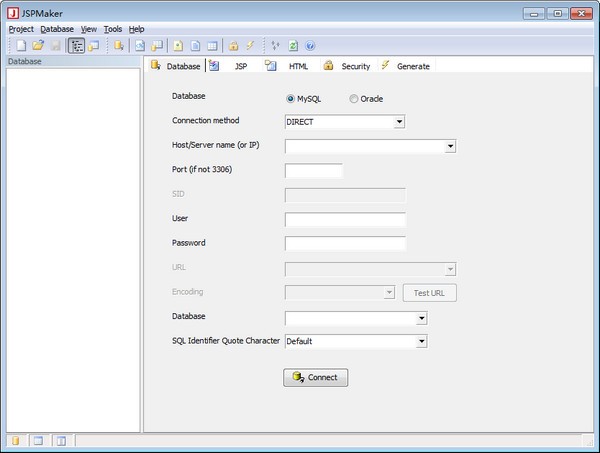Expand the Database name dropdown

pos(421,318)
